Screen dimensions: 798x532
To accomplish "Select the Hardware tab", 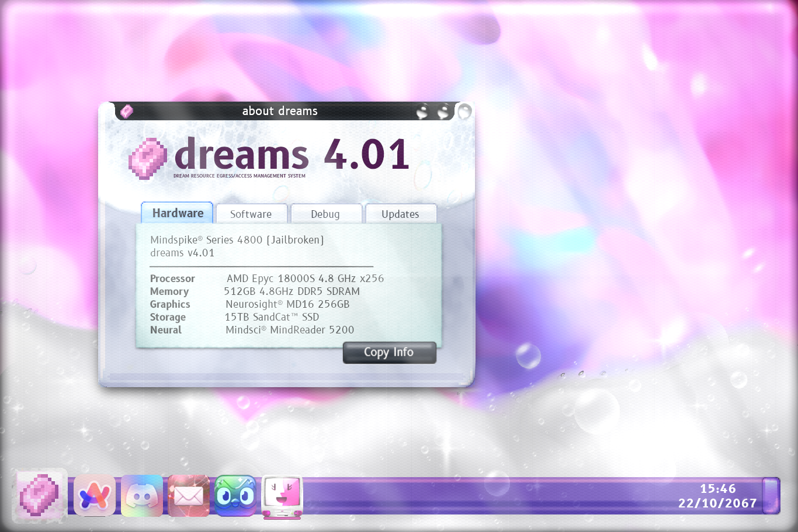I will pos(178,213).
